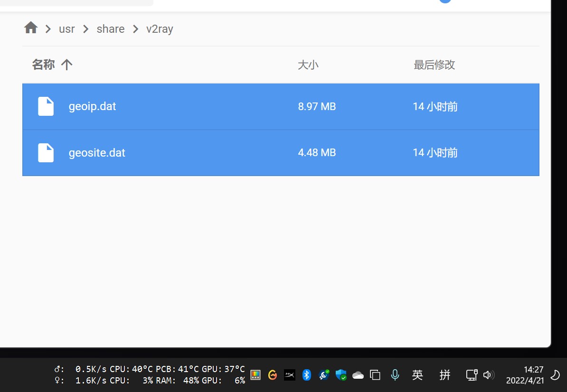Click the 8.97 MB size value
The height and width of the screenshot is (392, 567).
(317, 107)
